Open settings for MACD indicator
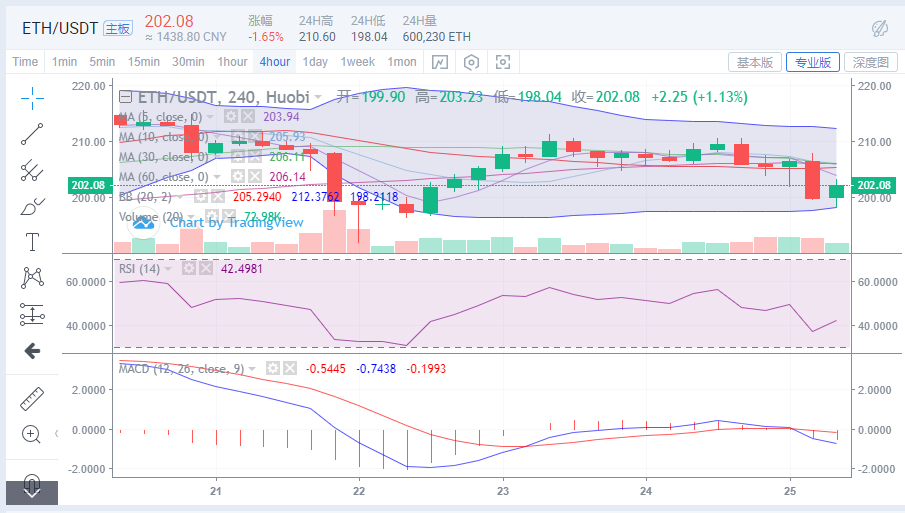 coord(273,368)
